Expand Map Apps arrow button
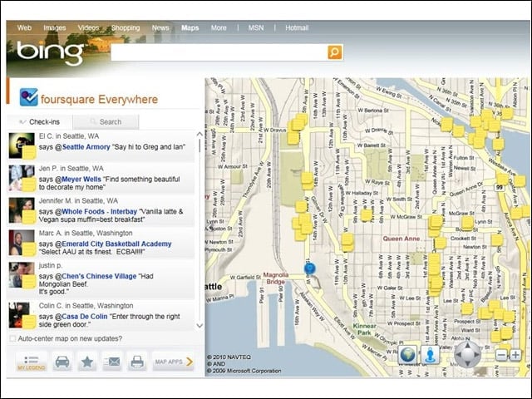532x399 pixels. point(174,362)
